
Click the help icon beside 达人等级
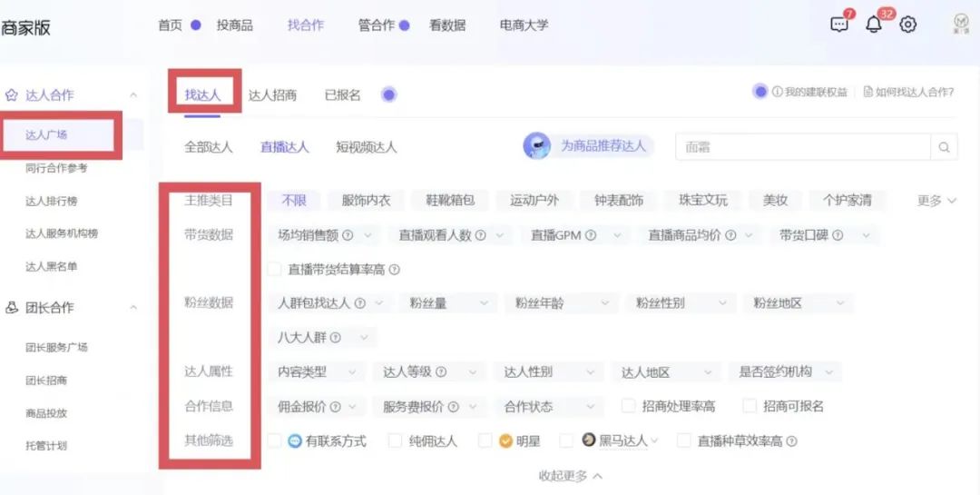click(441, 371)
